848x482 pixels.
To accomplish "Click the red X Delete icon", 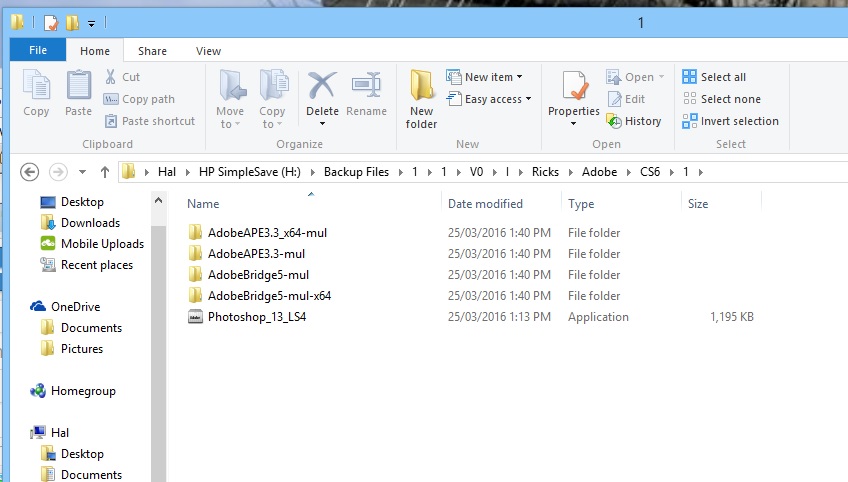I will click(x=322, y=85).
